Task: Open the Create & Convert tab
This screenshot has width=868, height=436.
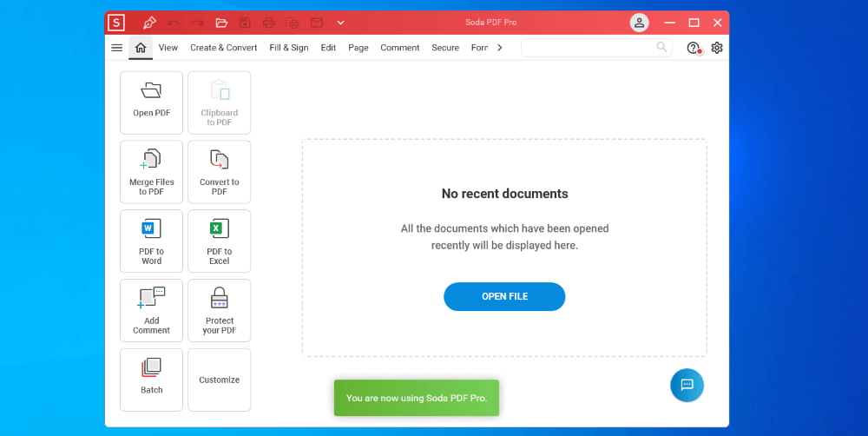Action: 224,48
